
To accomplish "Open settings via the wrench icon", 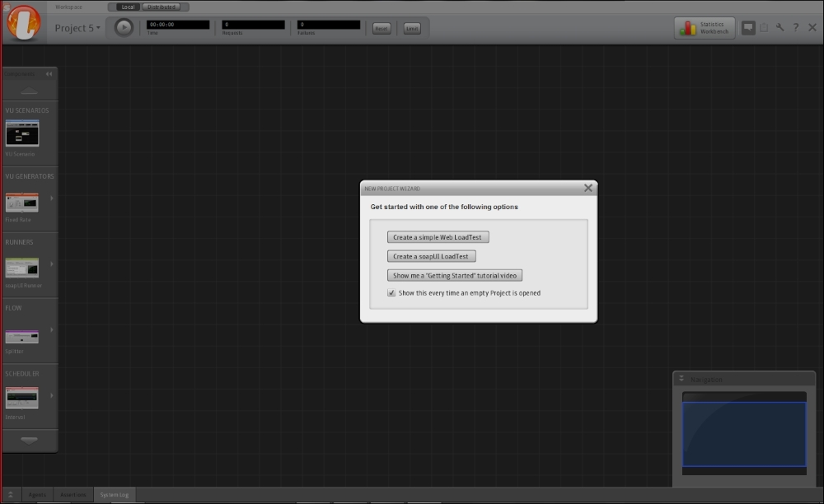I will [780, 27].
